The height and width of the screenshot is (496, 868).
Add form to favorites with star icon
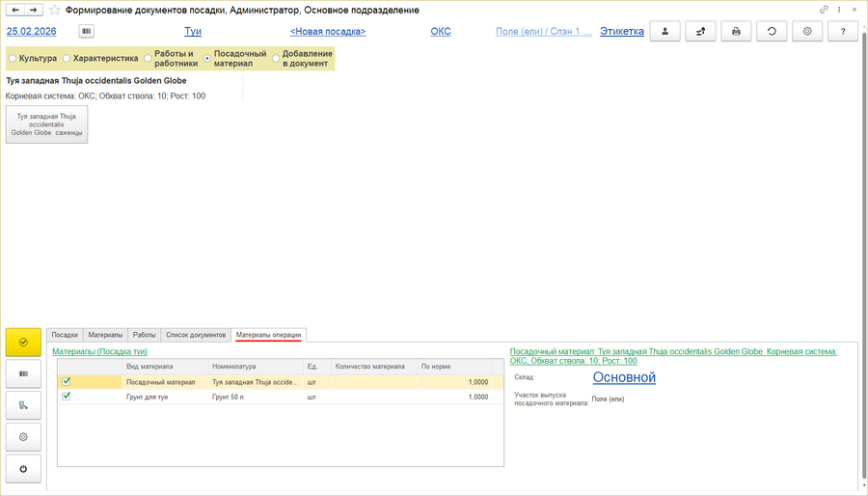click(54, 10)
